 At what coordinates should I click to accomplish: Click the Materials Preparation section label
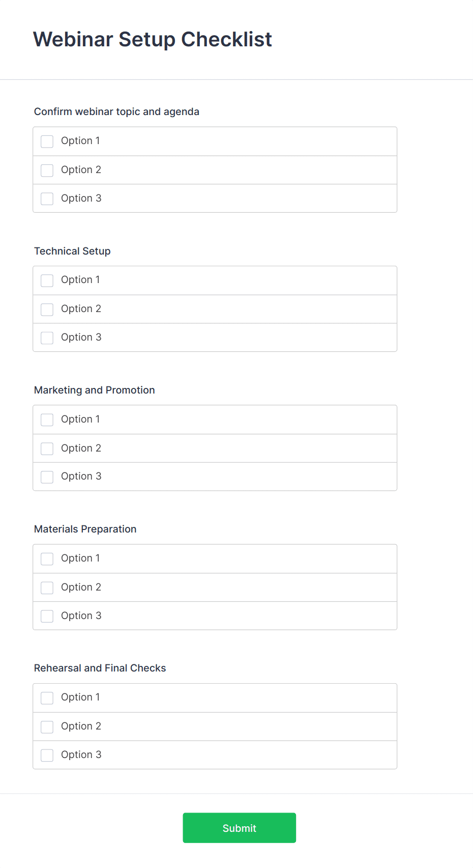[x=85, y=529]
